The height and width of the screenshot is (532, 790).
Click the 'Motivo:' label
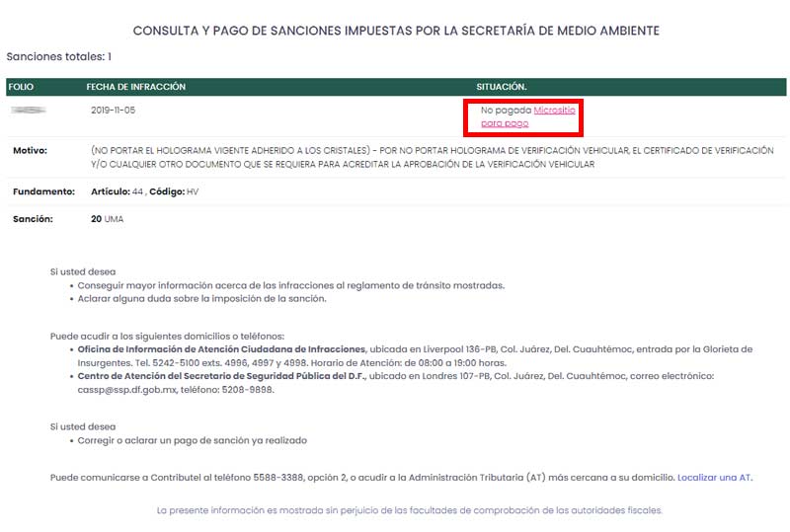[31, 151]
